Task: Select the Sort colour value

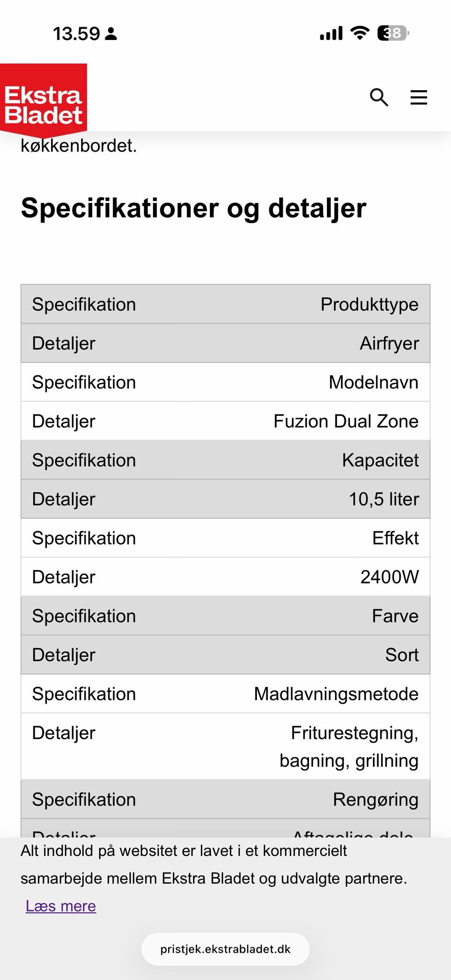Action: point(402,655)
